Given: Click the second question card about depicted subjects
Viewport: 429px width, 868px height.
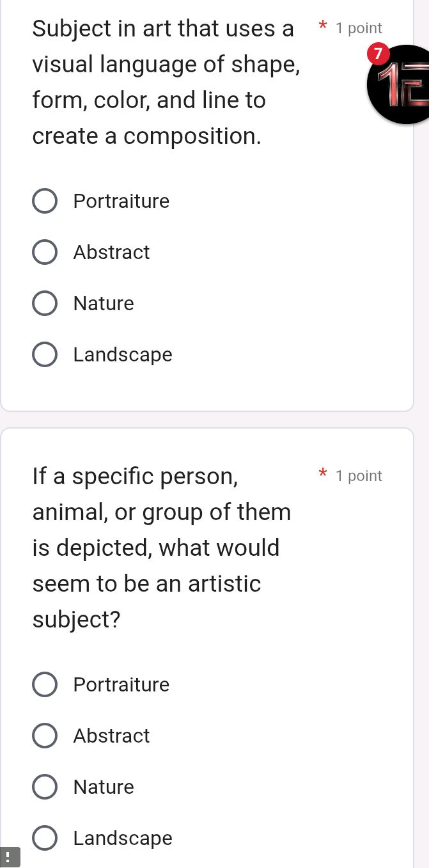Looking at the screenshot, I should pos(162,547).
